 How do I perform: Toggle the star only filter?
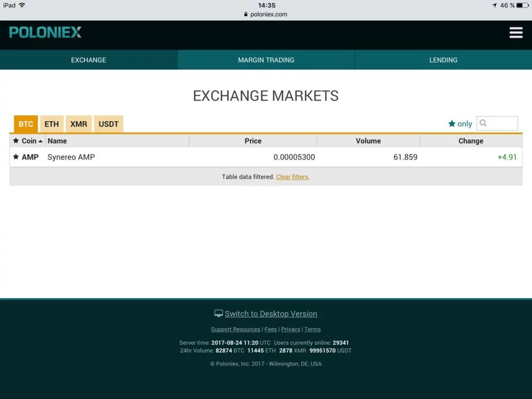460,124
